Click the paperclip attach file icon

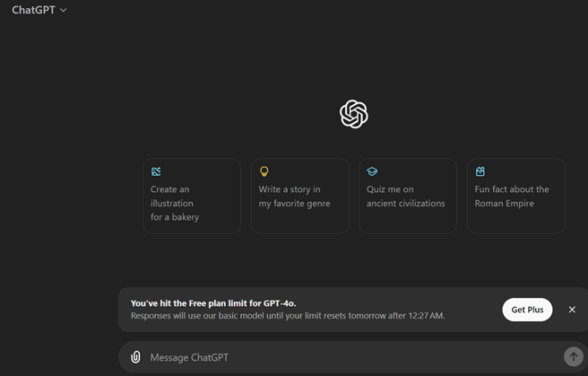click(x=135, y=357)
